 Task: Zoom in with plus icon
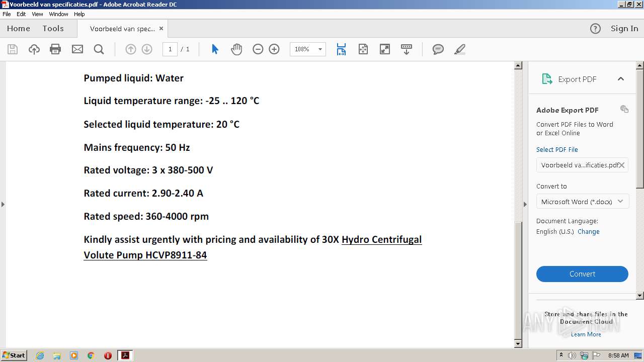point(274,49)
